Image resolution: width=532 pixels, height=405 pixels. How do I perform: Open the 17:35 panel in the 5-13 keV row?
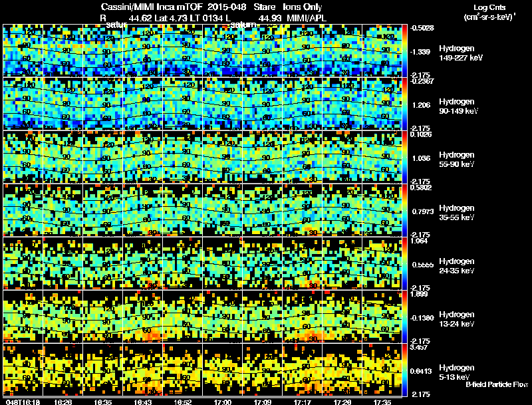pos(382,370)
